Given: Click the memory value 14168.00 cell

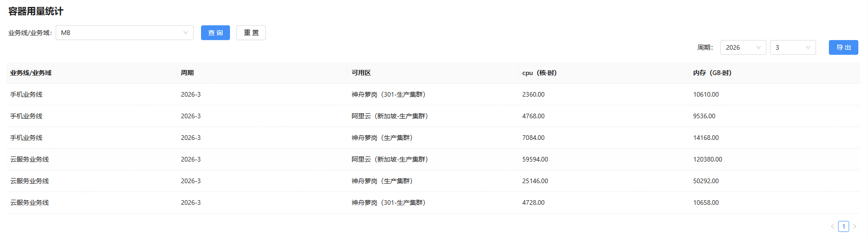Looking at the screenshot, I should (706, 138).
